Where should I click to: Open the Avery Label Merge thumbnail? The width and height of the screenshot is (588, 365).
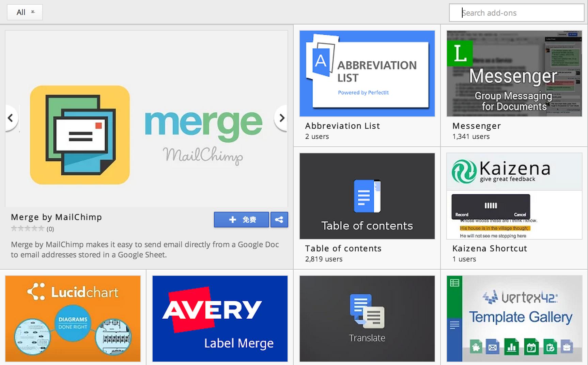220,319
